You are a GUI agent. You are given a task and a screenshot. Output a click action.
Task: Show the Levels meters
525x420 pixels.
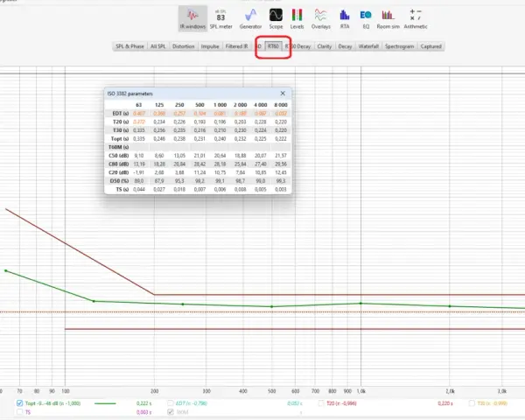[297, 18]
